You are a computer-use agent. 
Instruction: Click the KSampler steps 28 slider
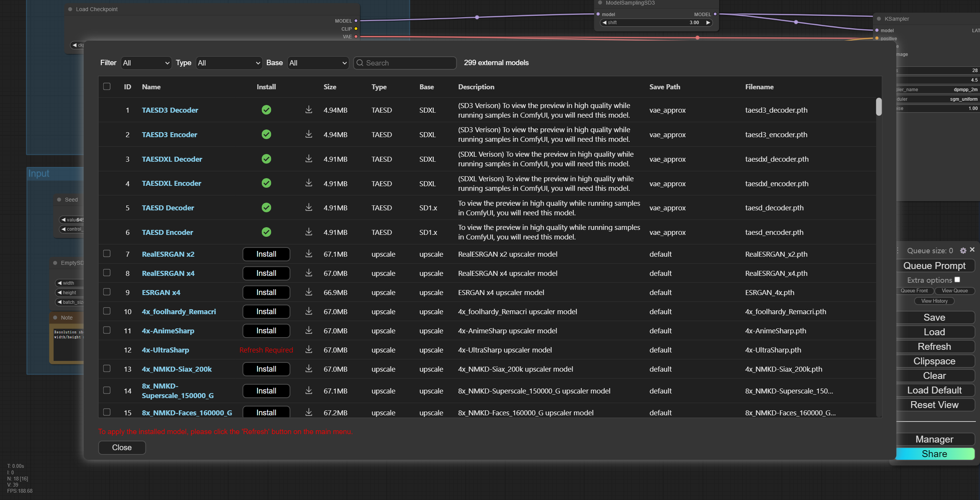[x=938, y=70]
